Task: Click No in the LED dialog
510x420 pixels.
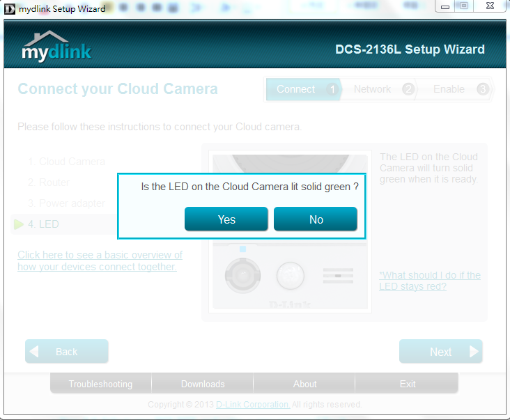Action: coord(316,219)
